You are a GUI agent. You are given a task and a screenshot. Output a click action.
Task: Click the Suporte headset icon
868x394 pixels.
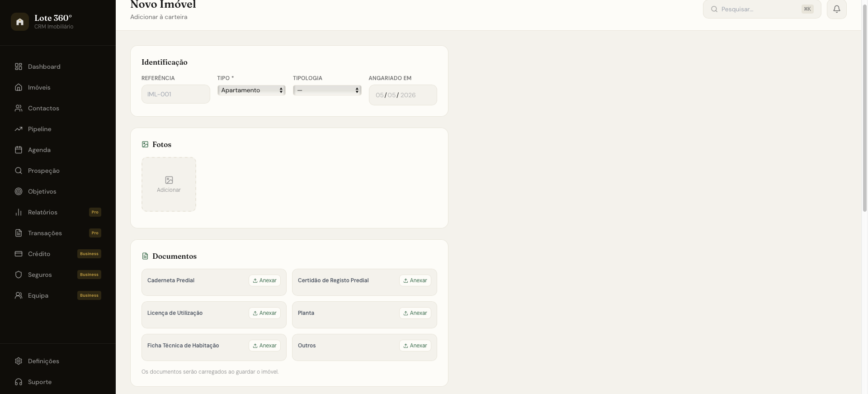pyautogui.click(x=19, y=382)
